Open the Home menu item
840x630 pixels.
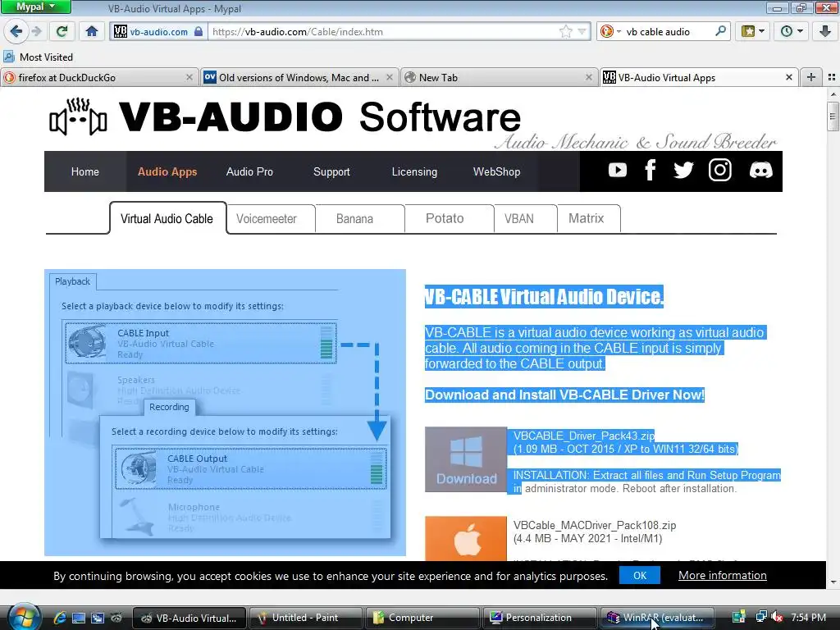pyautogui.click(x=85, y=171)
